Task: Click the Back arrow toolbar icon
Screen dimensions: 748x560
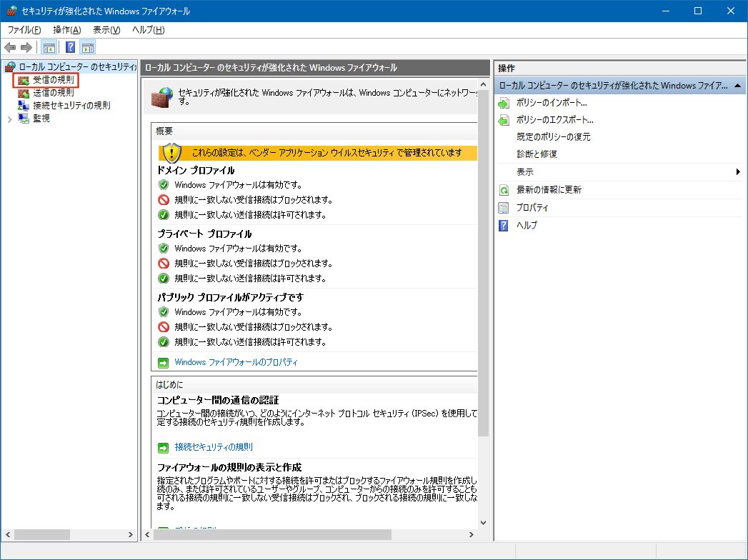Action: (x=10, y=47)
